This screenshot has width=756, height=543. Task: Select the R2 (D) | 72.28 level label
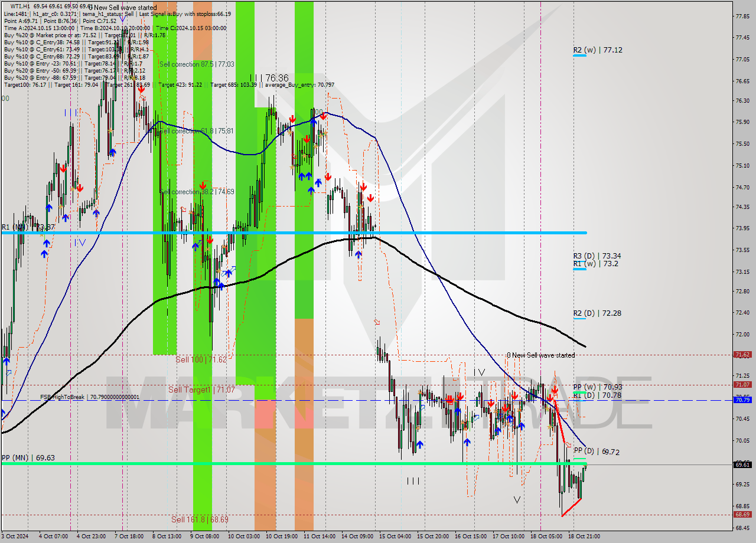click(597, 313)
